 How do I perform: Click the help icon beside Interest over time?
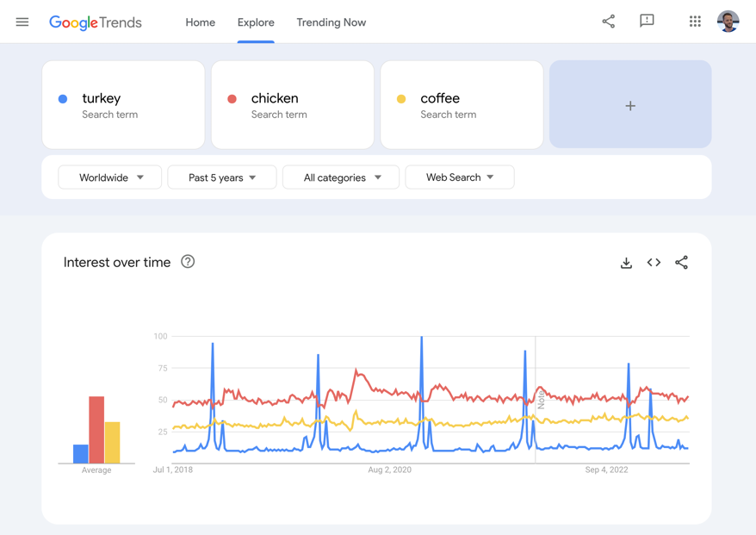pyautogui.click(x=188, y=262)
